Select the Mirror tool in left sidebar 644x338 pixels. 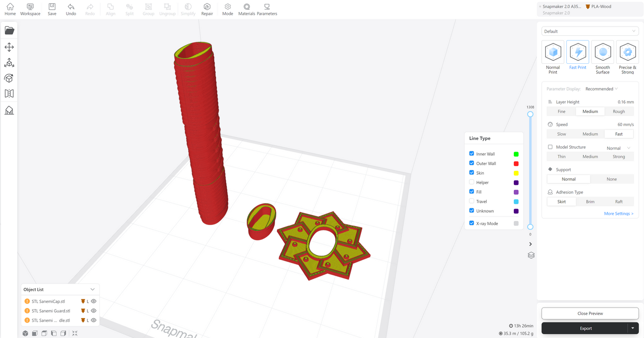tap(9, 94)
